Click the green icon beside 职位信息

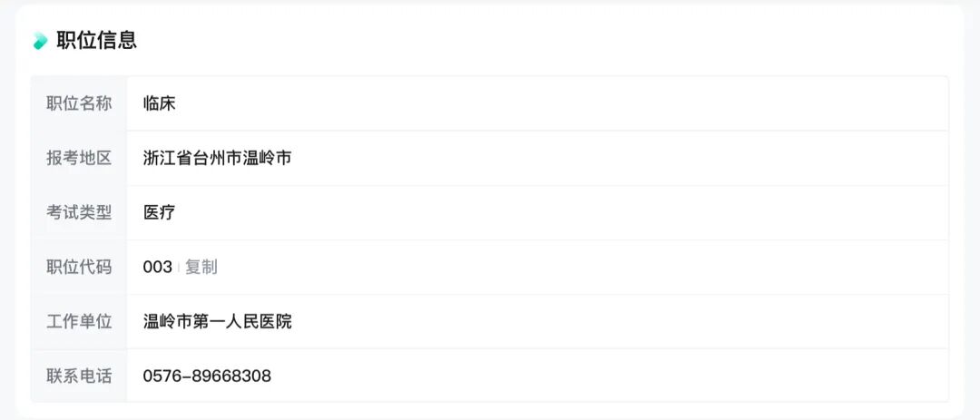point(40,41)
